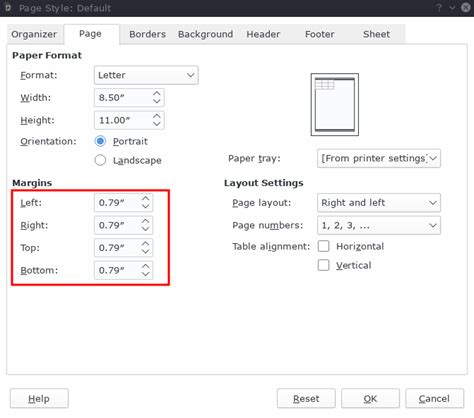Image resolution: width=474 pixels, height=418 pixels.
Task: Enable Horizontal table alignment
Action: coord(323,246)
